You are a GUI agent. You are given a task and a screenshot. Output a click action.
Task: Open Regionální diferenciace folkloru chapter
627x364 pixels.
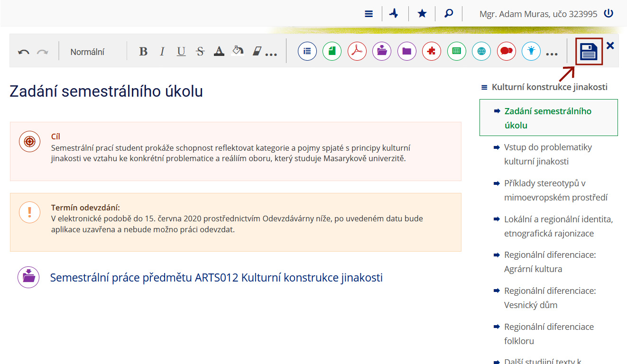click(549, 334)
